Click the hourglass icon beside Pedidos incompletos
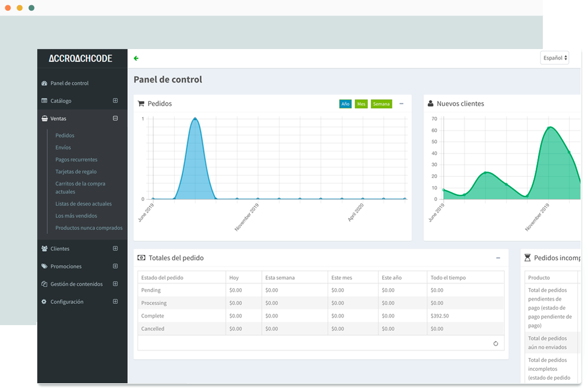588x388 pixels. pos(527,258)
